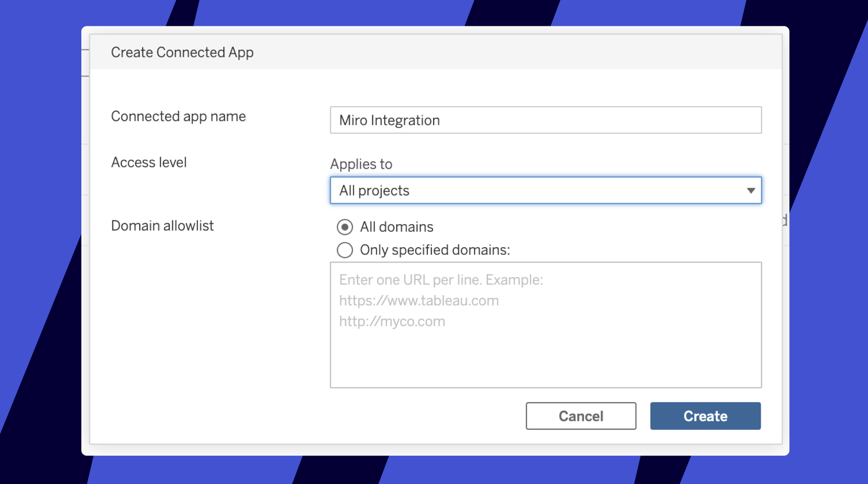
Task: Focus the domain URL text area
Action: pyautogui.click(x=545, y=325)
